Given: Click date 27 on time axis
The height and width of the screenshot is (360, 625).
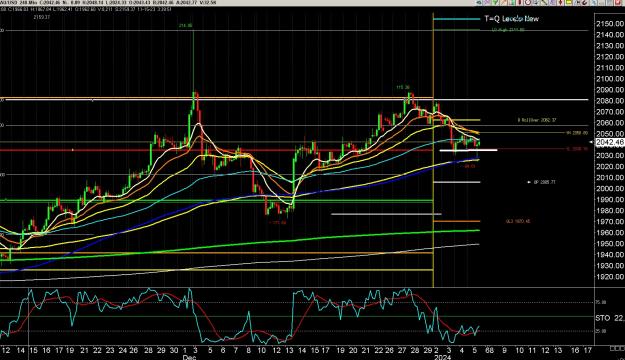Looking at the screenshot, I should point(402,350).
